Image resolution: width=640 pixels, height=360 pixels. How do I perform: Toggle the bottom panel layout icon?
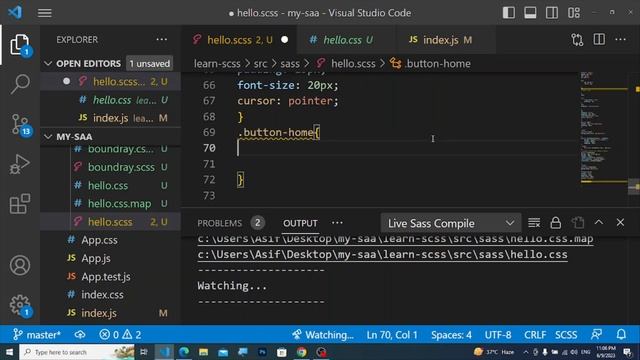click(530, 13)
